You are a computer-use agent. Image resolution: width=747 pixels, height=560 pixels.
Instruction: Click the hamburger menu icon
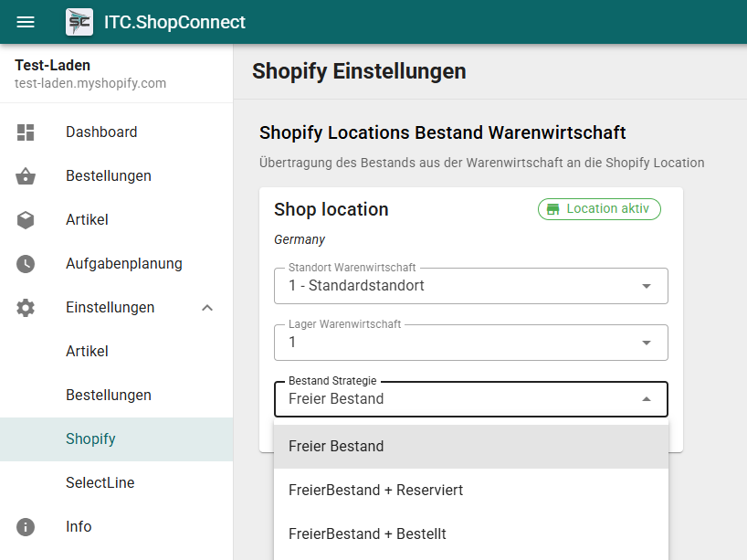(x=25, y=22)
